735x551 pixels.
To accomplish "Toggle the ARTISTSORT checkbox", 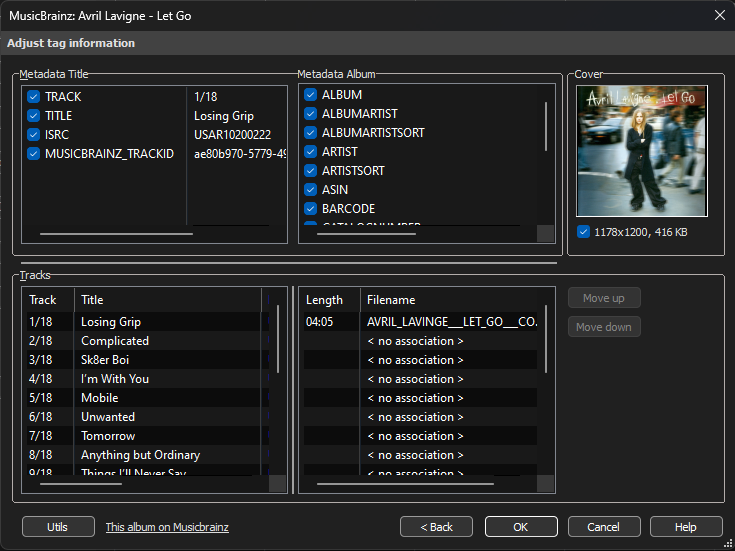I will (x=310, y=171).
